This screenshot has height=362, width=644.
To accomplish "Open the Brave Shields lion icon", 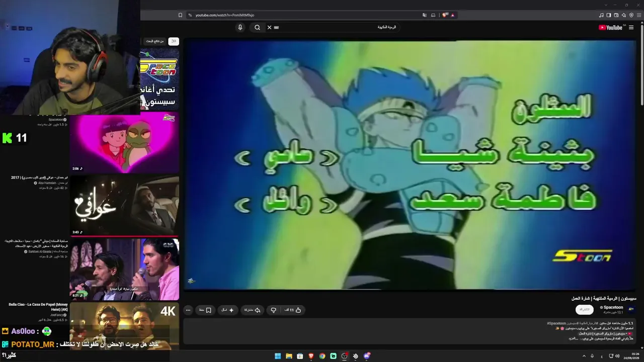I will tap(446, 15).
